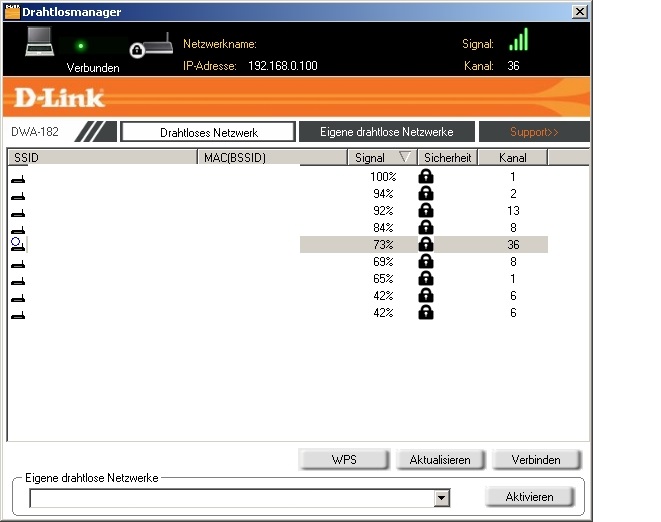The image size is (661, 522).
Task: Select router icon of 100% signal network
Action: (18, 179)
